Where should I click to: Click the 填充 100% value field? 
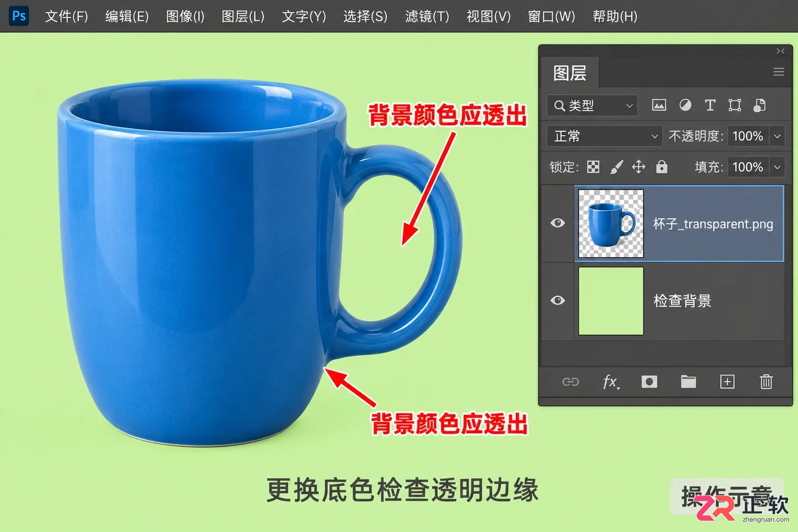[748, 167]
